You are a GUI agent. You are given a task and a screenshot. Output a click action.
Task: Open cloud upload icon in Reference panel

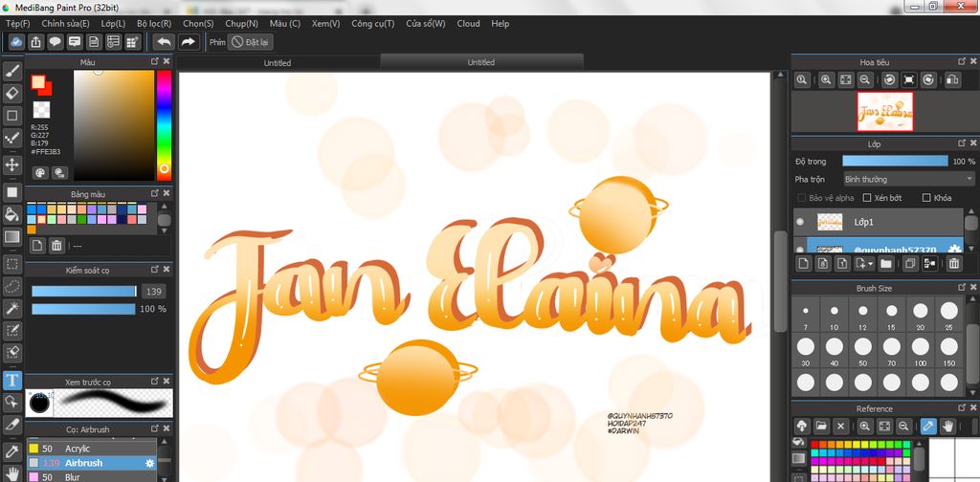click(x=802, y=427)
